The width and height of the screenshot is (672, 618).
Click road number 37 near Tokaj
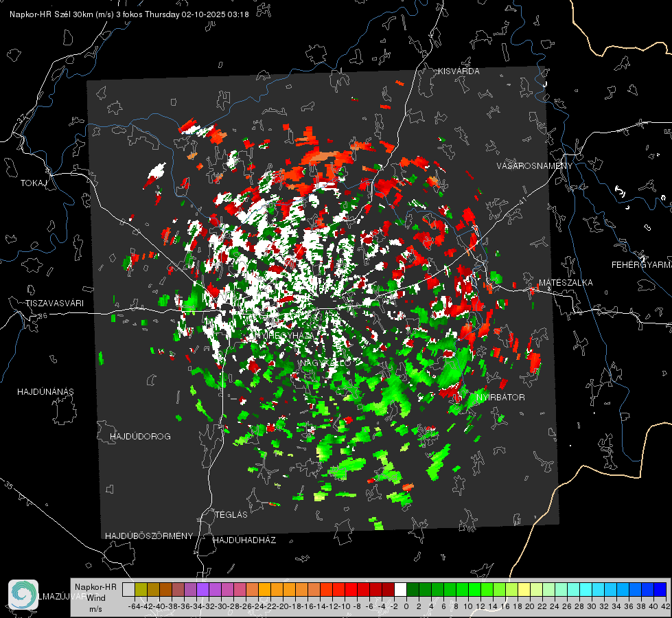pyautogui.click(x=22, y=118)
